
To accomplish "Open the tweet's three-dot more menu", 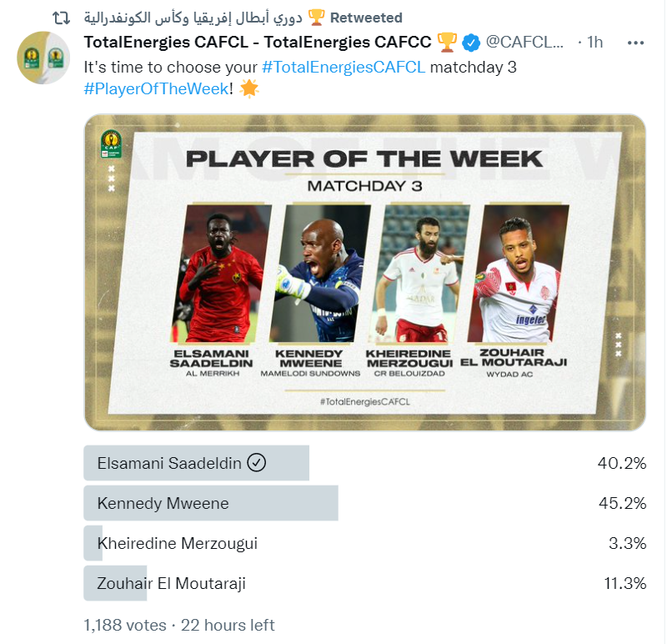I will [x=635, y=43].
